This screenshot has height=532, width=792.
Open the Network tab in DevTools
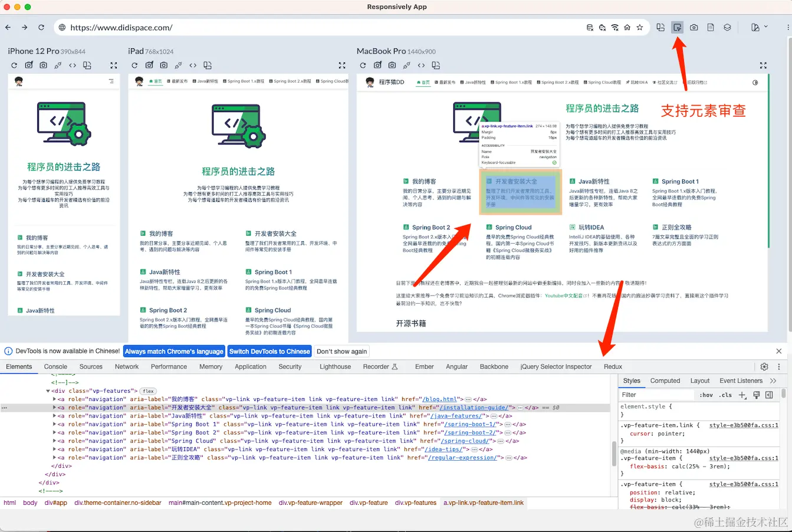pyautogui.click(x=127, y=367)
